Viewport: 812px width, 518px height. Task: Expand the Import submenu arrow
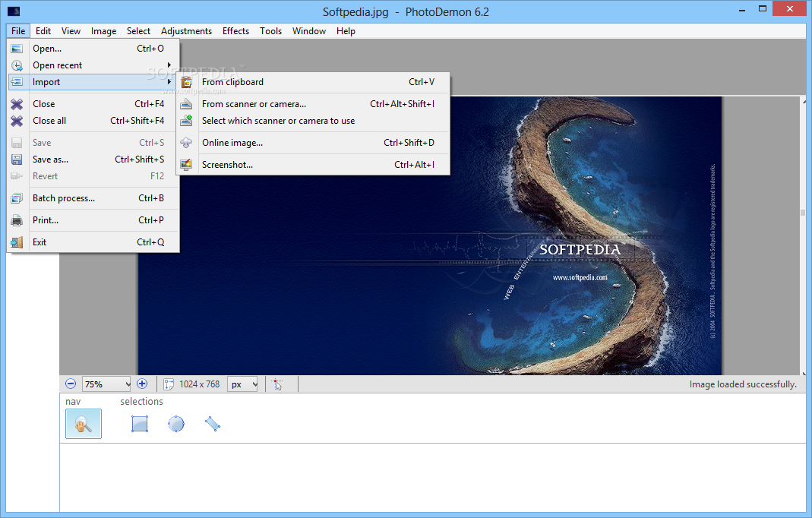point(169,82)
